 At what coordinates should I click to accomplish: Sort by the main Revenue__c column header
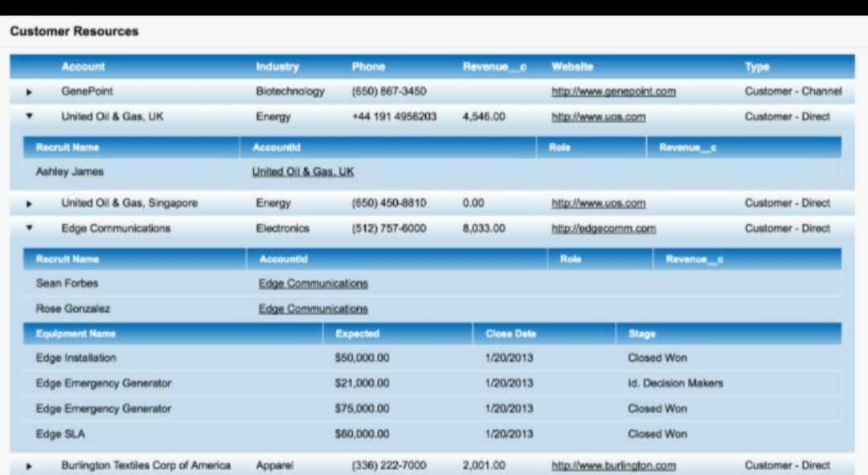coord(494,67)
